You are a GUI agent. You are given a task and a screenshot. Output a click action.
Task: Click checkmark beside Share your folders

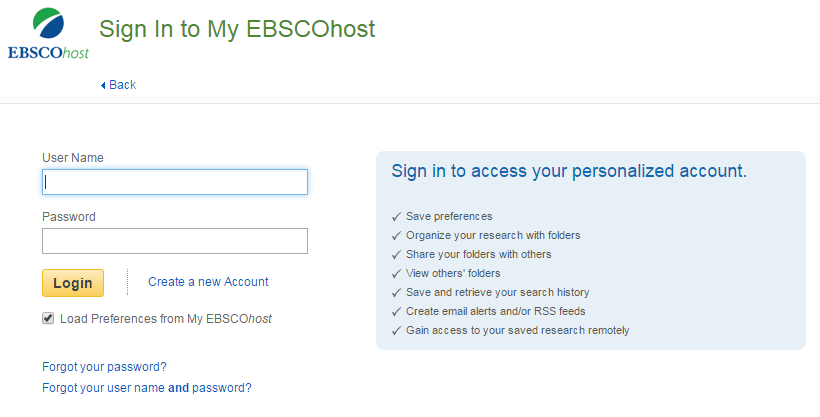point(397,255)
